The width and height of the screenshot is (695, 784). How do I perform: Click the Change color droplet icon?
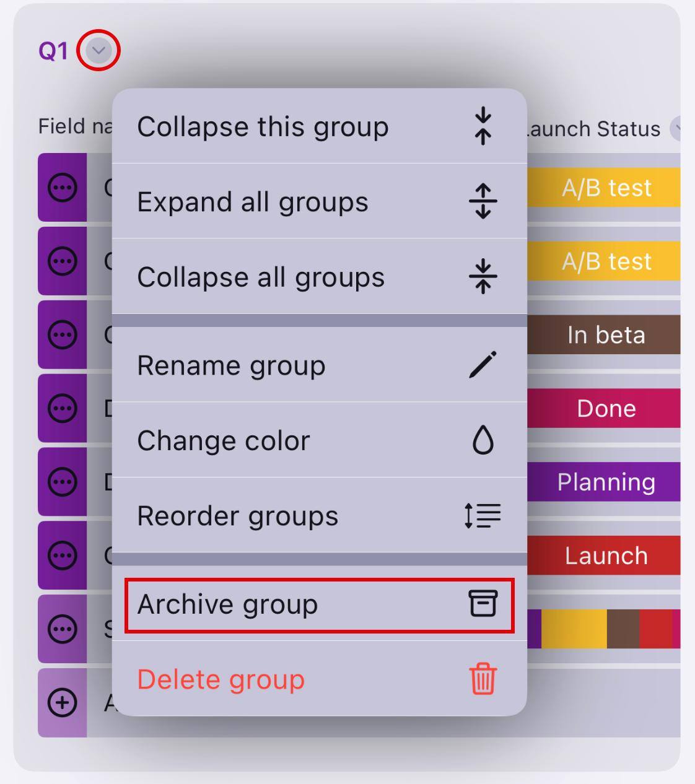pyautogui.click(x=483, y=440)
